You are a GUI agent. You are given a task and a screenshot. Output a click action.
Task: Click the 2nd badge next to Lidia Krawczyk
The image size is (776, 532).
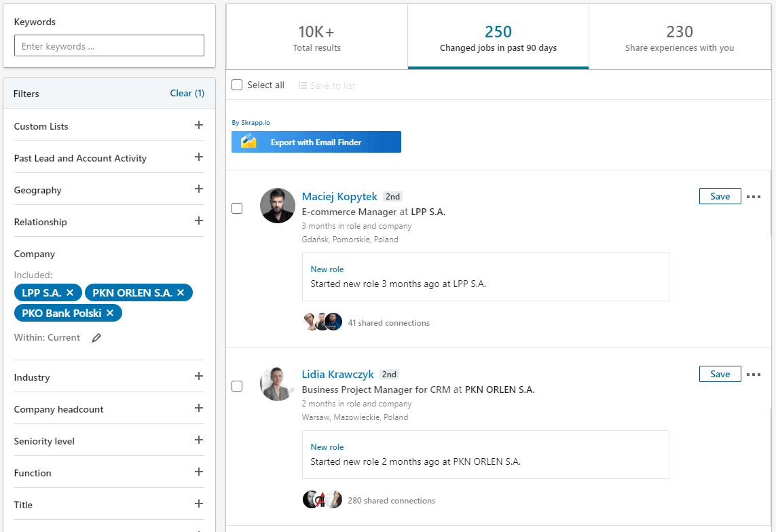coord(389,375)
